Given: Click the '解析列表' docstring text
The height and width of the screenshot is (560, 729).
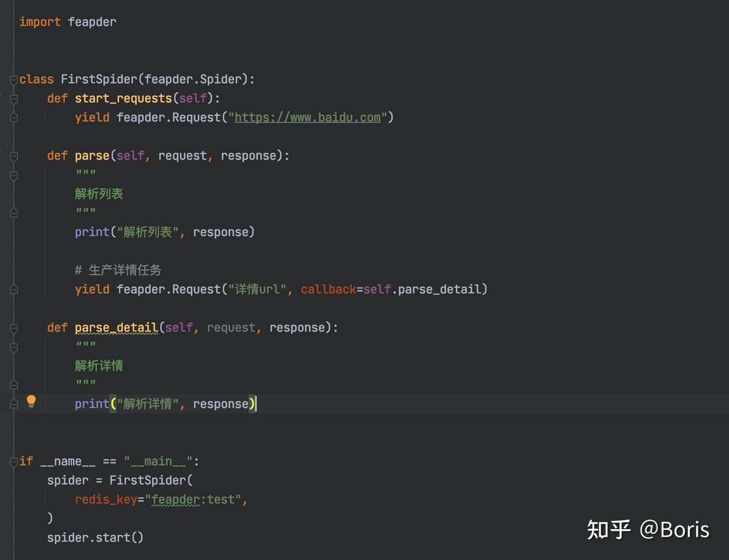Looking at the screenshot, I should (99, 194).
